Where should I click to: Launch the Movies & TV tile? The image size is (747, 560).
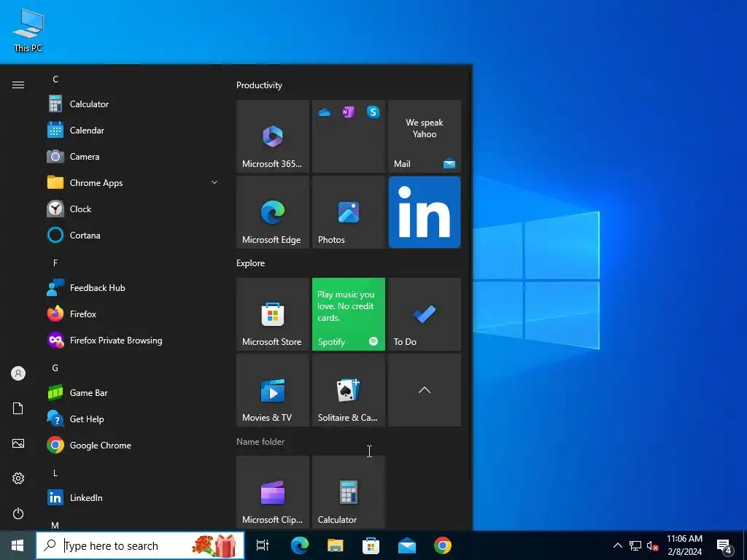[x=273, y=390]
